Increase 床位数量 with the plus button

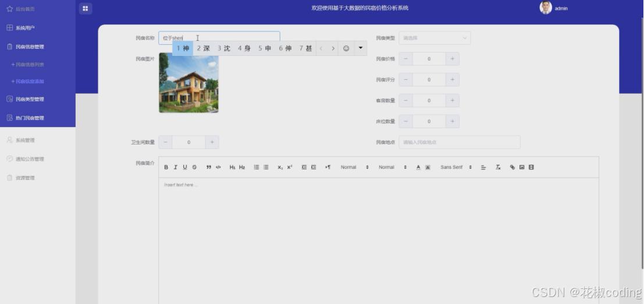pyautogui.click(x=452, y=121)
